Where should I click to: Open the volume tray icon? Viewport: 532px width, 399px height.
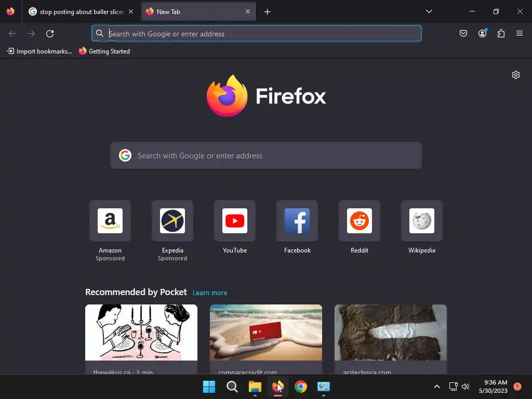tap(465, 387)
